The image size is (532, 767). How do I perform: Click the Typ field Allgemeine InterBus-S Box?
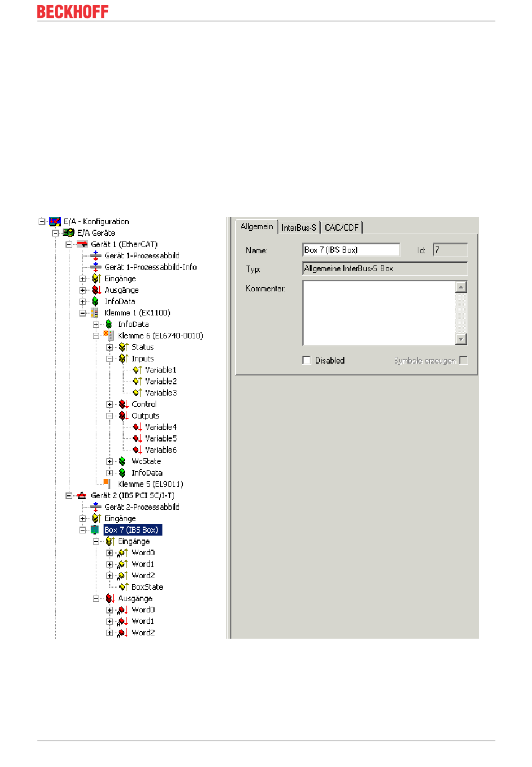tap(385, 268)
